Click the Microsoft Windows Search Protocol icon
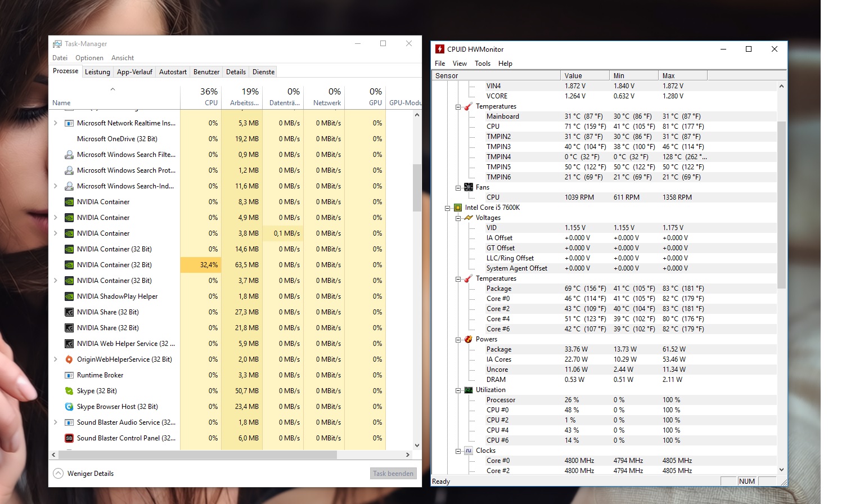The width and height of the screenshot is (864, 504). pyautogui.click(x=69, y=170)
